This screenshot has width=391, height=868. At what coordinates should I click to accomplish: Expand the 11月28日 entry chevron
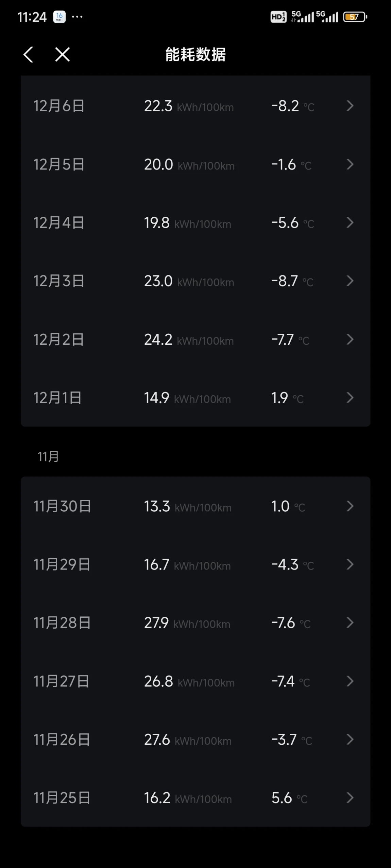350,622
